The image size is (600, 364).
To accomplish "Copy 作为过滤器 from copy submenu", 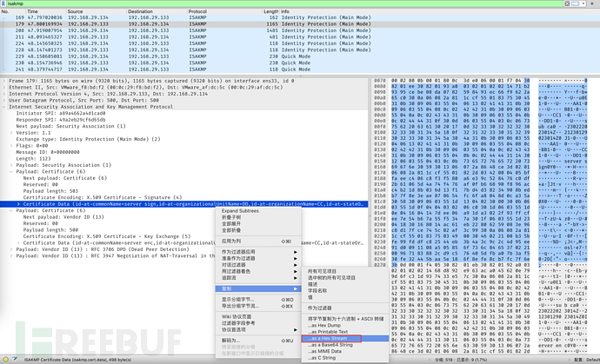I will point(345,308).
